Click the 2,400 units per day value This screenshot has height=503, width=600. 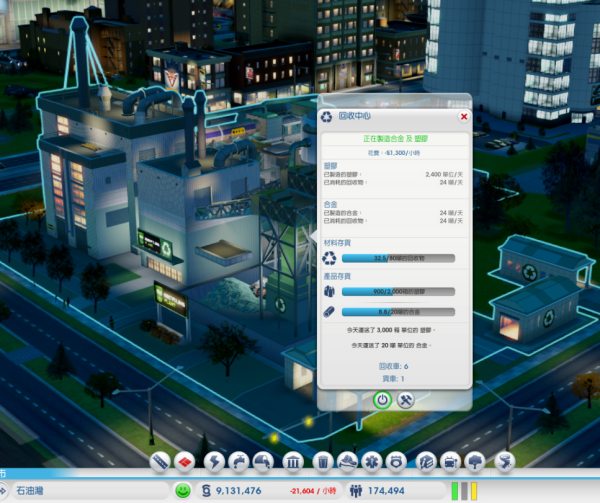pos(444,174)
